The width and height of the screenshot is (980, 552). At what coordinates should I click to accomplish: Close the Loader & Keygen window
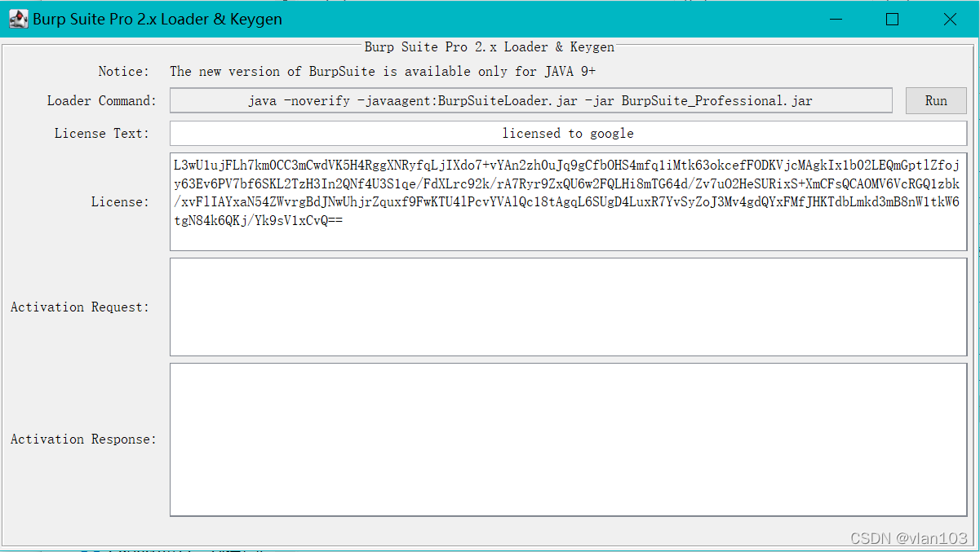(950, 19)
